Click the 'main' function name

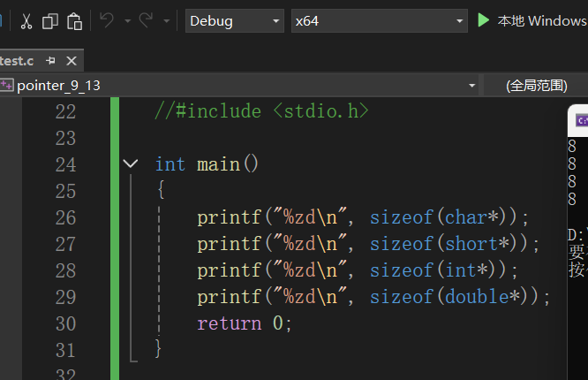(x=219, y=165)
